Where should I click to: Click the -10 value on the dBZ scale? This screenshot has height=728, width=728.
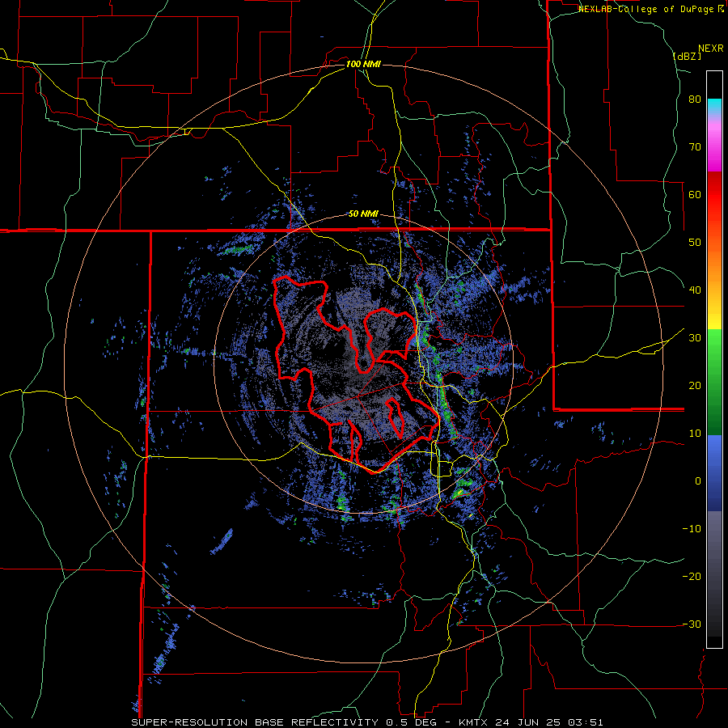[x=692, y=528]
